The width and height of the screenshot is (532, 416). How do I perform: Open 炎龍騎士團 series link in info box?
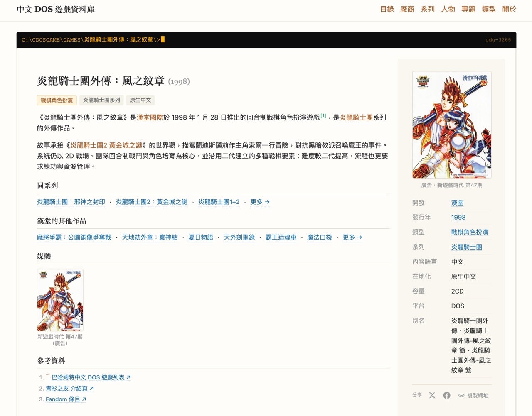click(467, 247)
